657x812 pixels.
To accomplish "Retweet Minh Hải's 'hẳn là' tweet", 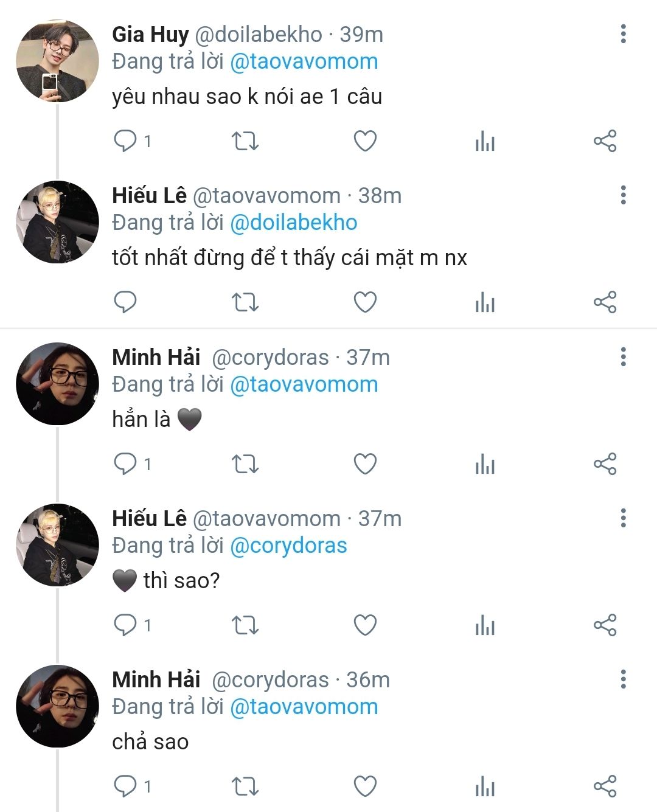I will [245, 464].
